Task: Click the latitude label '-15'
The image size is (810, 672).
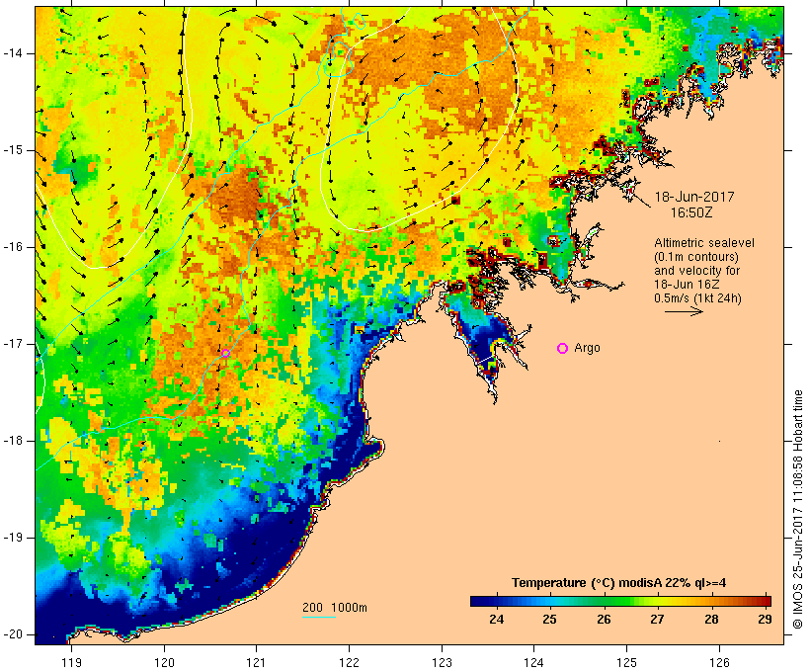Action: [x=13, y=150]
